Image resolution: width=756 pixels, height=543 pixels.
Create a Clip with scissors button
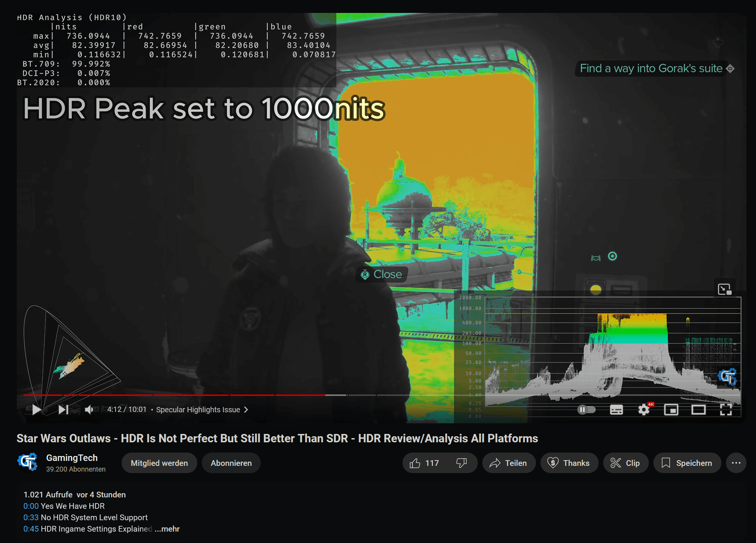click(626, 463)
